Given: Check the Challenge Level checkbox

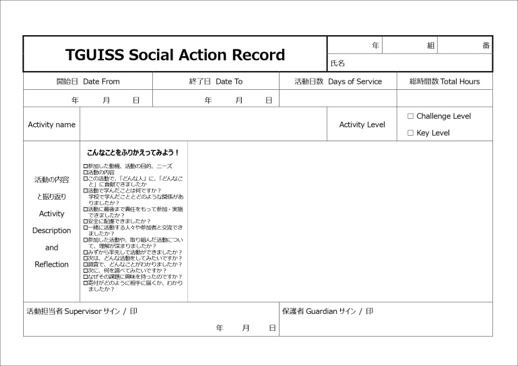Looking at the screenshot, I should [x=410, y=116].
